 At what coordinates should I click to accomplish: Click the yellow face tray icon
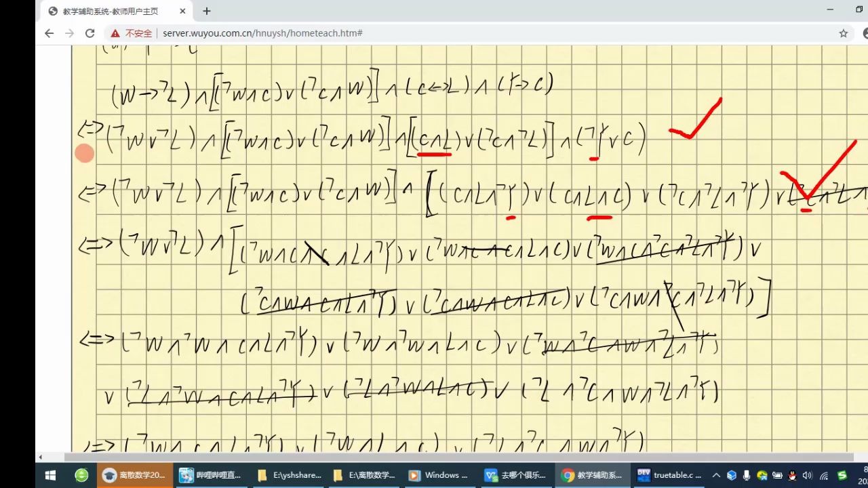tap(762, 476)
